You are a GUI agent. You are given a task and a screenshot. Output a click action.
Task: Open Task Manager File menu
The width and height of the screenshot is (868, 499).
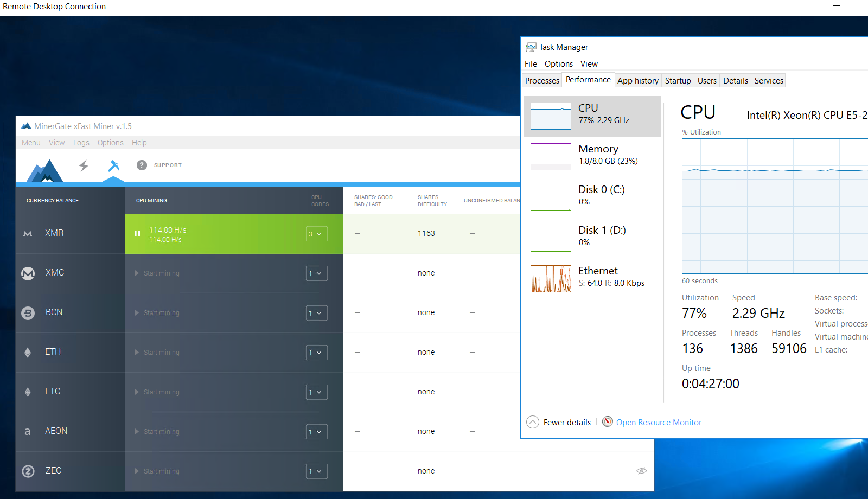tap(531, 64)
